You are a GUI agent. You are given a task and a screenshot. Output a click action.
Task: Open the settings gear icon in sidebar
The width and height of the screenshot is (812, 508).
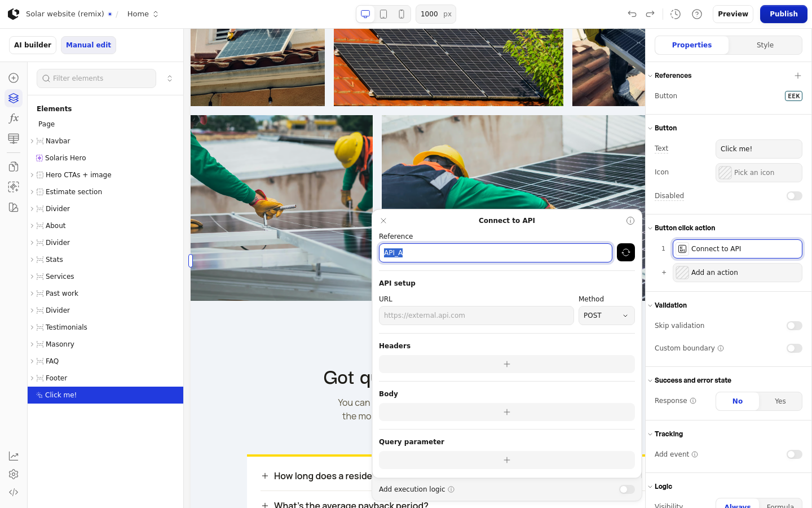click(14, 474)
